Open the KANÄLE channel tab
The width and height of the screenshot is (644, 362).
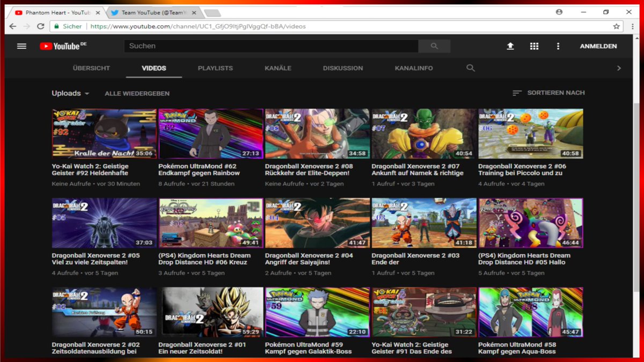click(x=278, y=68)
